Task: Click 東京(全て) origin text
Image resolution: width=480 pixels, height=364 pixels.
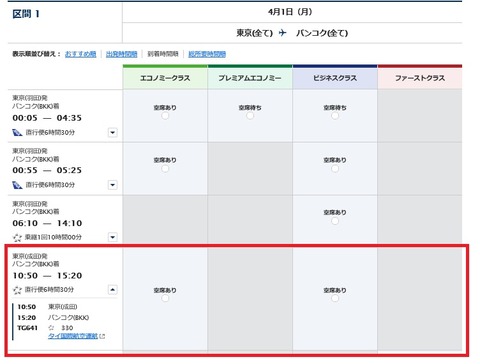Action: pos(255,33)
